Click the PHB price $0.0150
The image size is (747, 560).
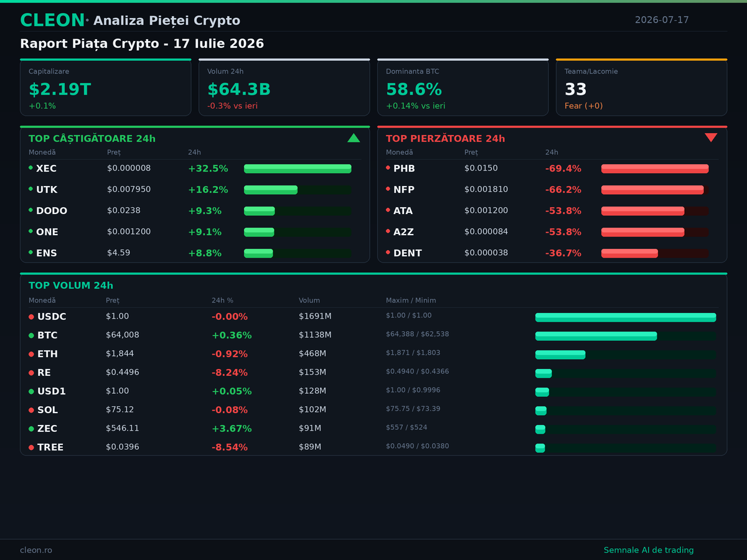tap(481, 168)
